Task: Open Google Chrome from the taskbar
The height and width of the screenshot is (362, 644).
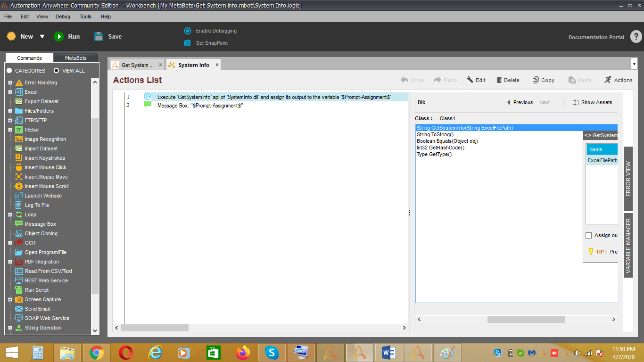Action: click(97, 352)
